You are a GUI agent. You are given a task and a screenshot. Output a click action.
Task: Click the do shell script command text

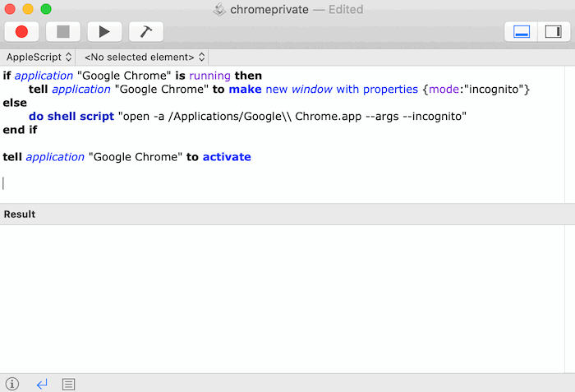tap(71, 117)
